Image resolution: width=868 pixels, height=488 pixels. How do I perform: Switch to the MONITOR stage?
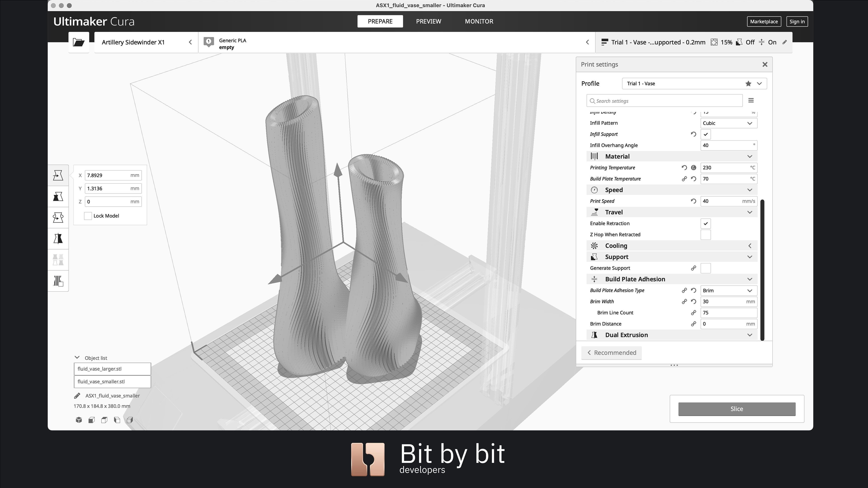[479, 21]
